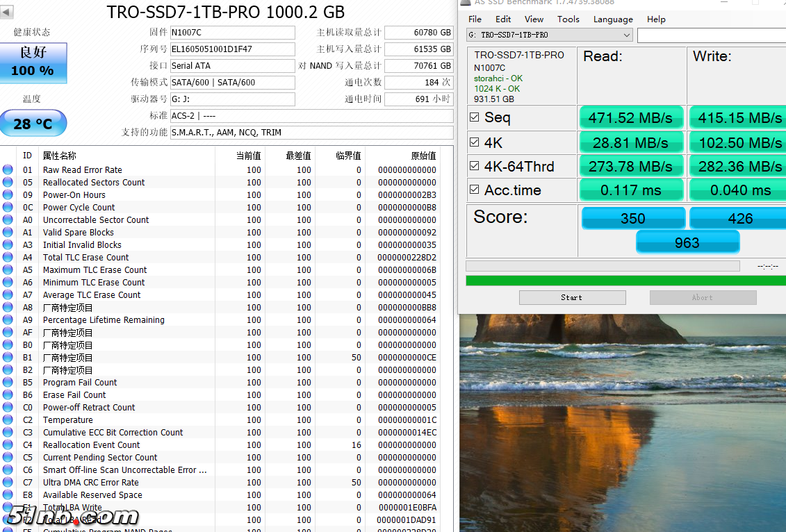
Task: Disable the 4K-64Thrd test checkbox
Action: [475, 166]
